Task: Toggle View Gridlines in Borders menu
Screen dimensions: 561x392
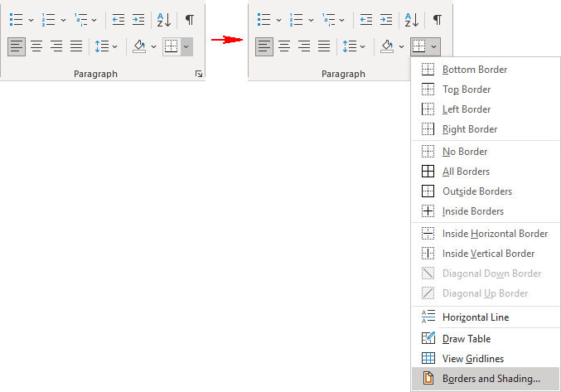Action: tap(485, 359)
